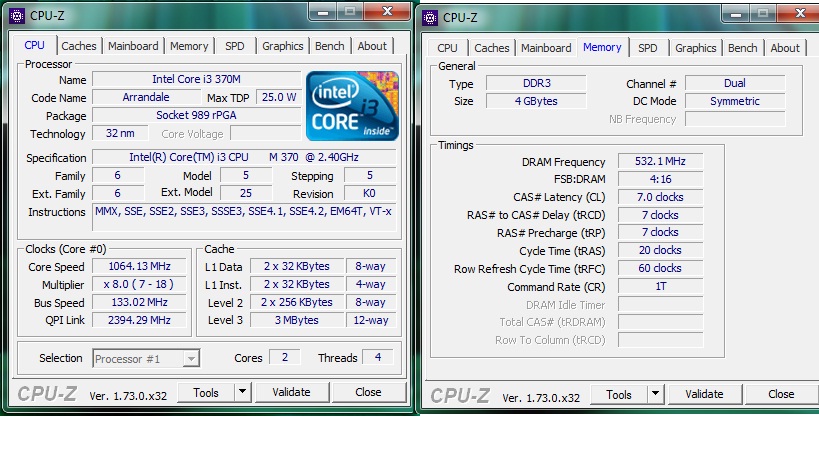The width and height of the screenshot is (819, 460).
Task: Click 'Socket 989 rPGA' package value
Action: [x=196, y=115]
